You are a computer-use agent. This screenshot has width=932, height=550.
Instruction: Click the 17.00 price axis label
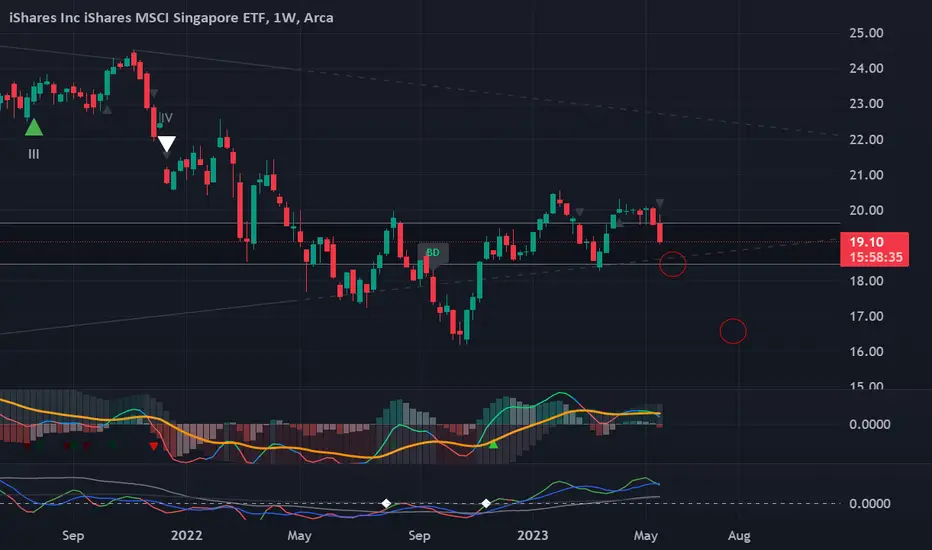point(866,316)
